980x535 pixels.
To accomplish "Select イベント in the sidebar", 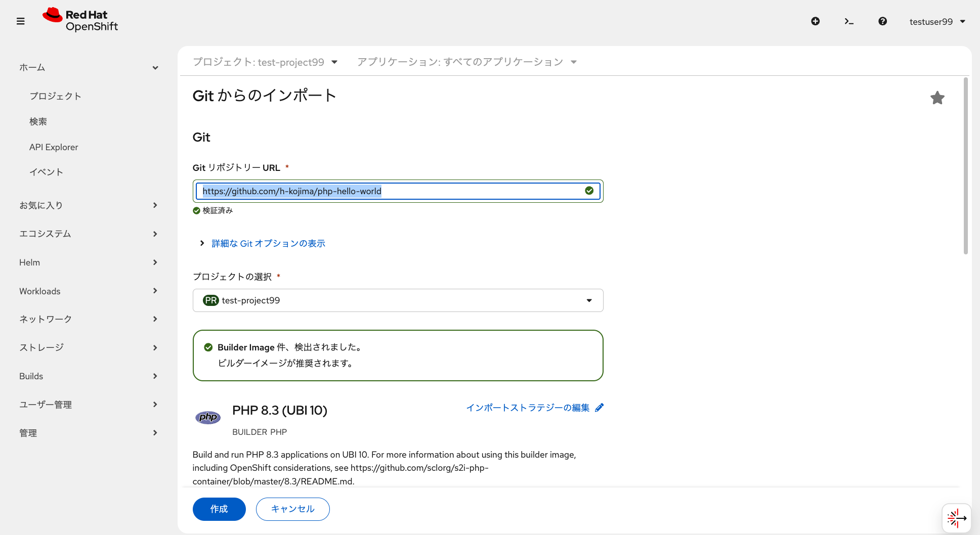I will [x=46, y=171].
